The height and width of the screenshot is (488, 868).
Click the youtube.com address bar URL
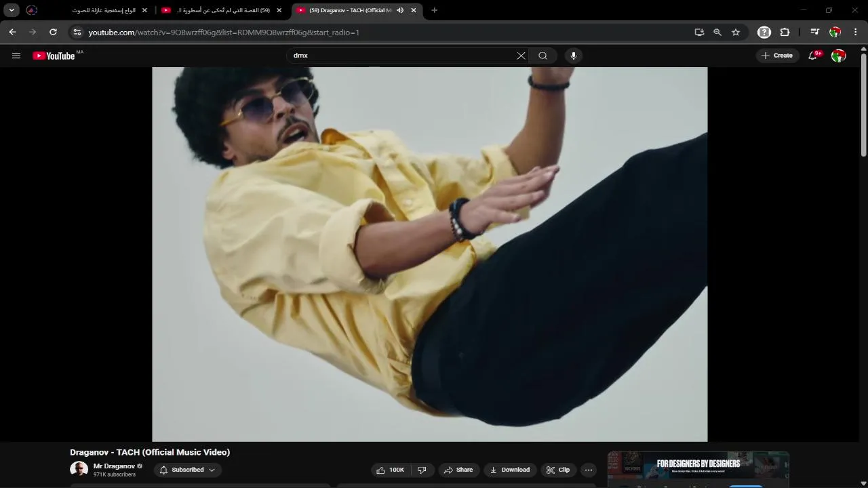coord(224,32)
